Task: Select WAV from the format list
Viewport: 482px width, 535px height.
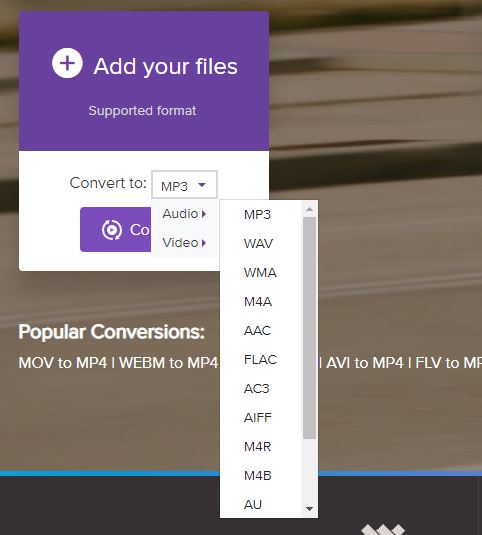Action: [258, 244]
